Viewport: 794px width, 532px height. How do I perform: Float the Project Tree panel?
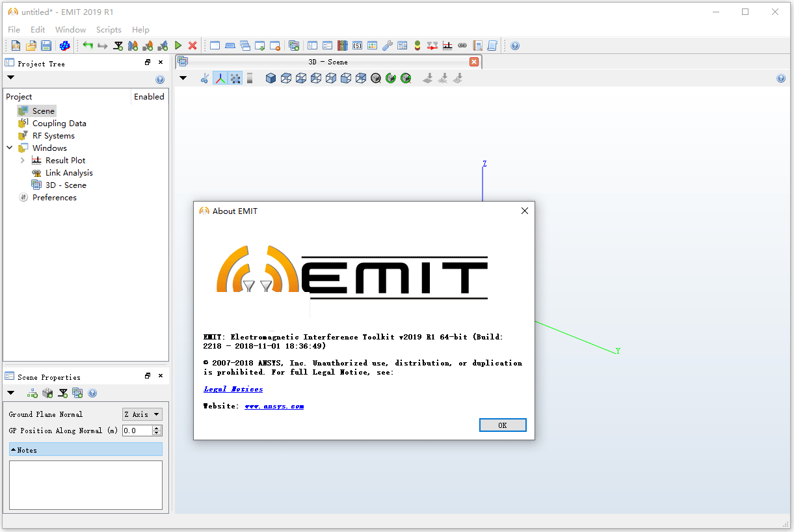pos(148,62)
